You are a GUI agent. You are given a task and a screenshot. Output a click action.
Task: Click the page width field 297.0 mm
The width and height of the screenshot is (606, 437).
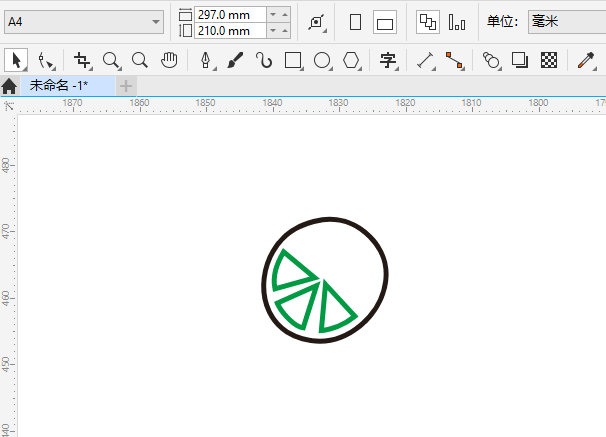pos(230,15)
